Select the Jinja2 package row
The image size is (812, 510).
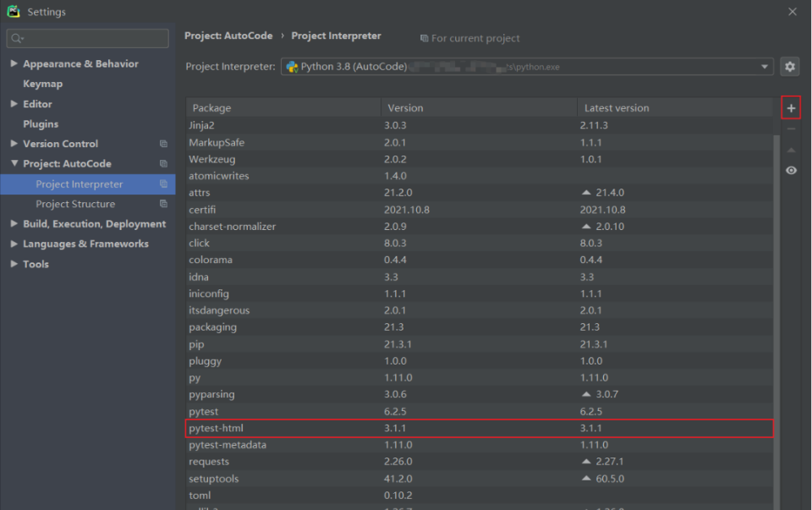[x=480, y=125]
